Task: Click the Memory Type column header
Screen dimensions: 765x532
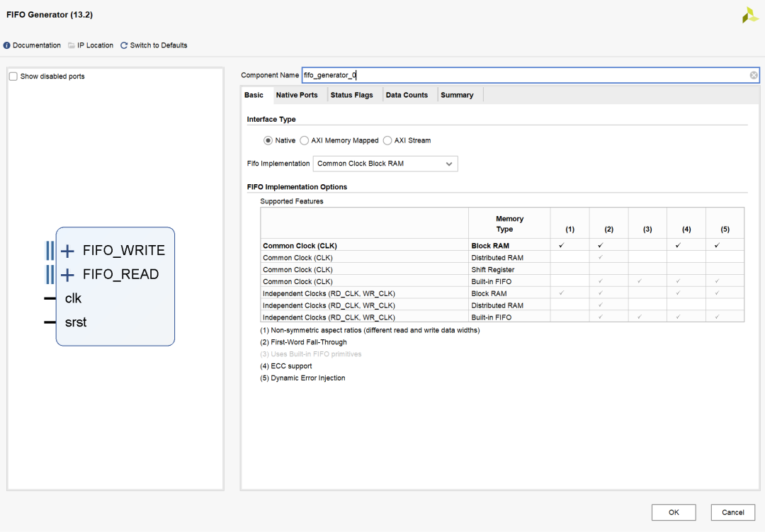Action: (x=509, y=224)
